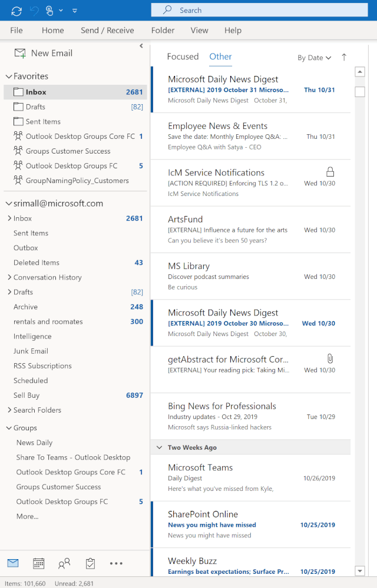Viewport: 377px width, 588px height.
Task: Collapse the Two Weeks Ago group
Action: tap(160, 447)
